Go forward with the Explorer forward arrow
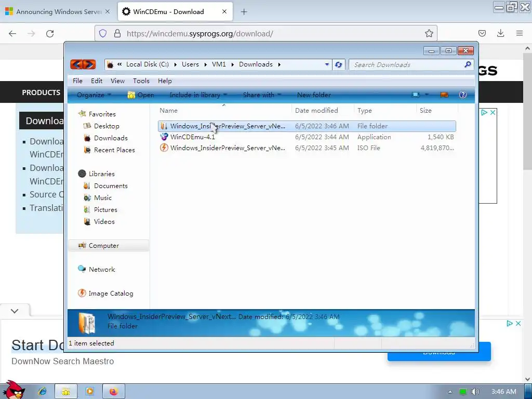This screenshot has height=399, width=532. [x=89, y=64]
